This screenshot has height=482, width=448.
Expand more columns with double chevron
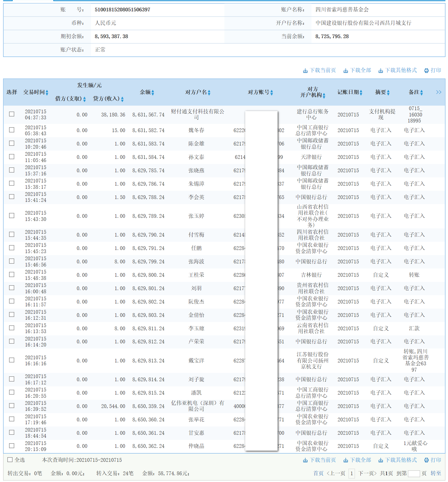tap(439, 92)
